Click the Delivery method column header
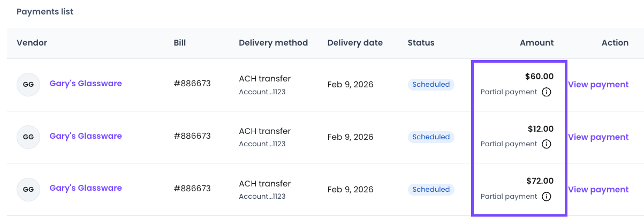The width and height of the screenshot is (644, 217). [273, 43]
